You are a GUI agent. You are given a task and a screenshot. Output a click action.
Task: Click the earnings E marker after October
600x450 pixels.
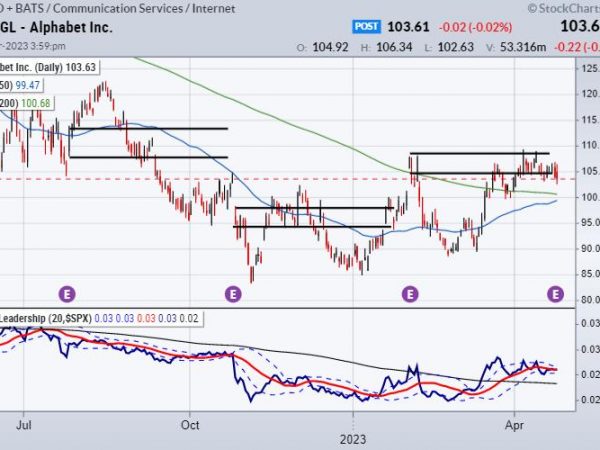click(x=233, y=294)
